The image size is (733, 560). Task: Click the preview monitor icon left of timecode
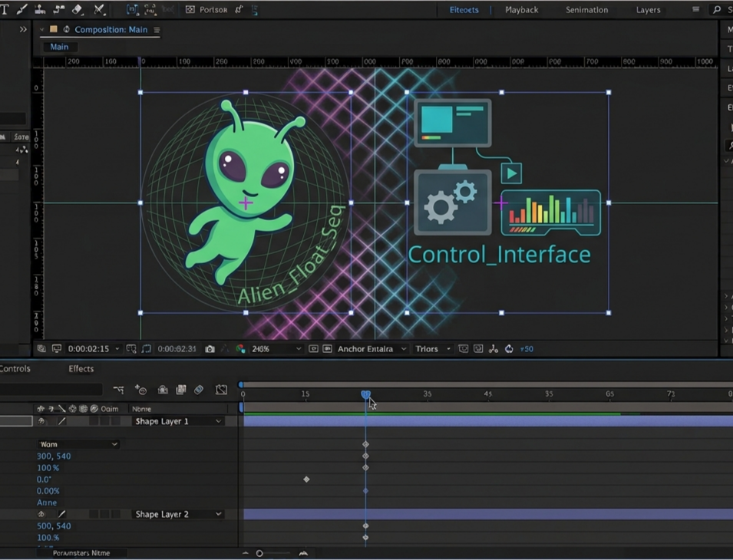(57, 349)
